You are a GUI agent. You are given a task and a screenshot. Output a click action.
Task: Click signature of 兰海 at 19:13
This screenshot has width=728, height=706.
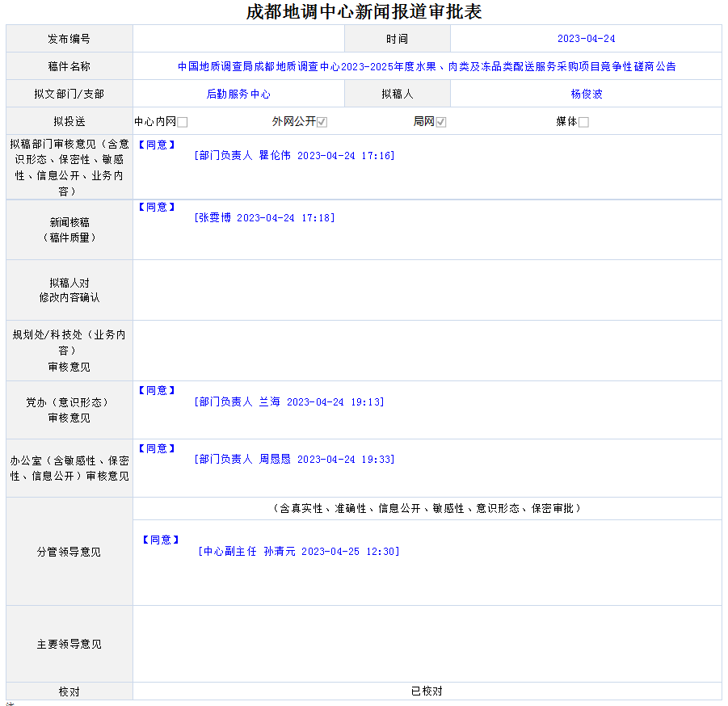pyautogui.click(x=289, y=402)
